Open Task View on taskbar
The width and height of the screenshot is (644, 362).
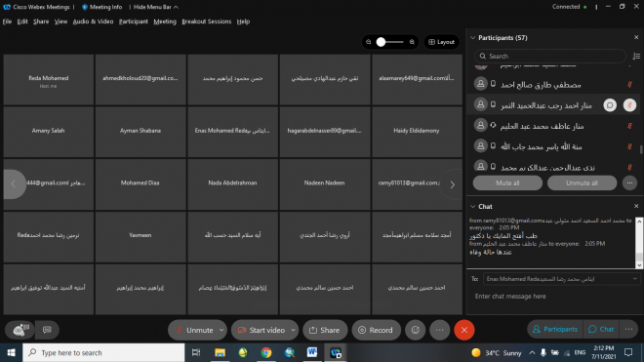coord(196,352)
